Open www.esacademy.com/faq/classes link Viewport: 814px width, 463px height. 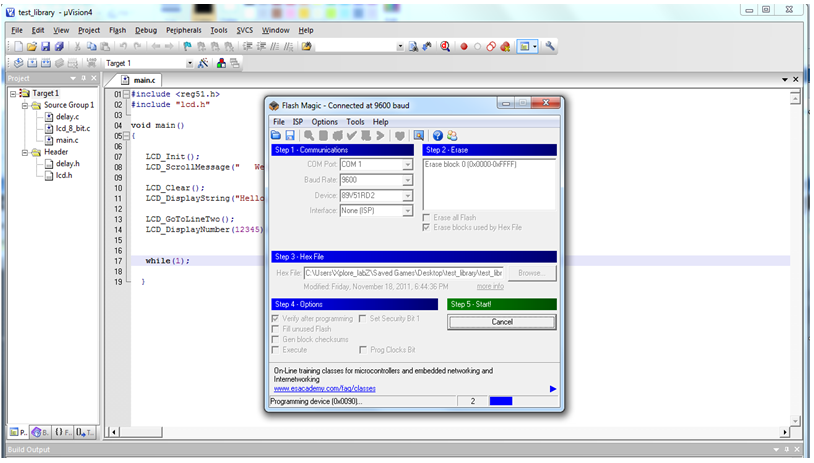click(324, 388)
